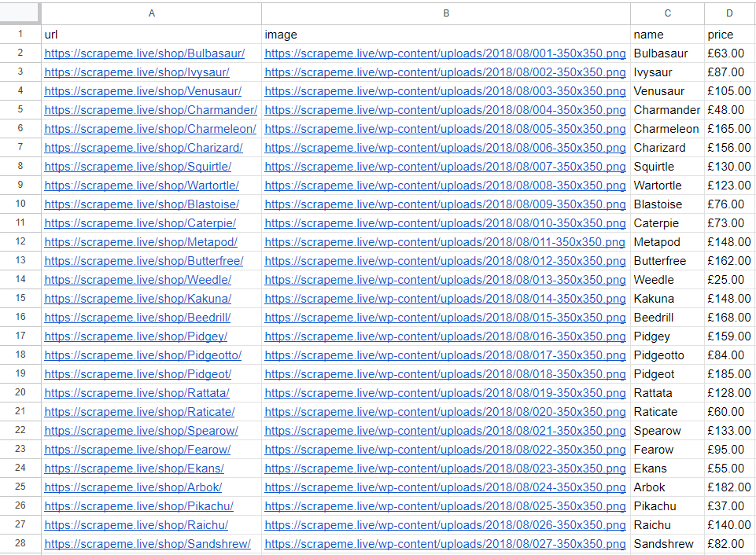Image resolution: width=756 pixels, height=555 pixels.
Task: Select the £185.00 price cell
Action: [729, 374]
